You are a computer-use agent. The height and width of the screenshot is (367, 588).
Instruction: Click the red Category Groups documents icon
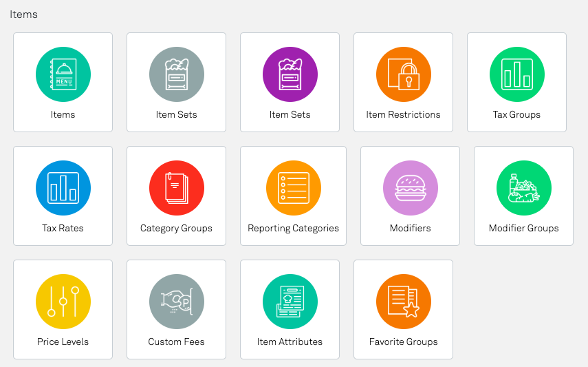[177, 188]
